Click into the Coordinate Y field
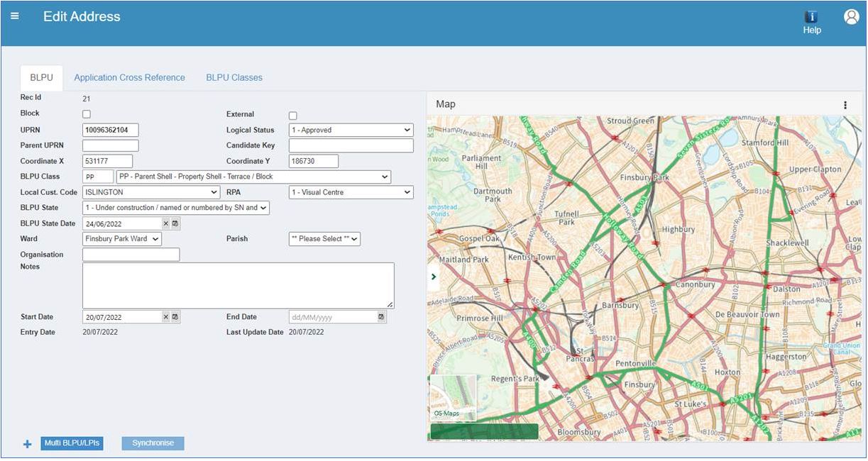 click(314, 161)
